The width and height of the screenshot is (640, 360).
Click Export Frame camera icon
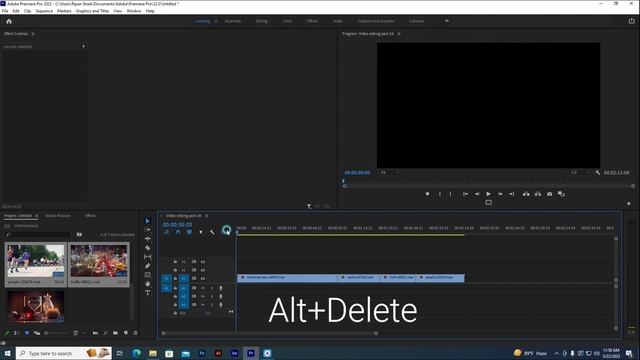click(549, 194)
